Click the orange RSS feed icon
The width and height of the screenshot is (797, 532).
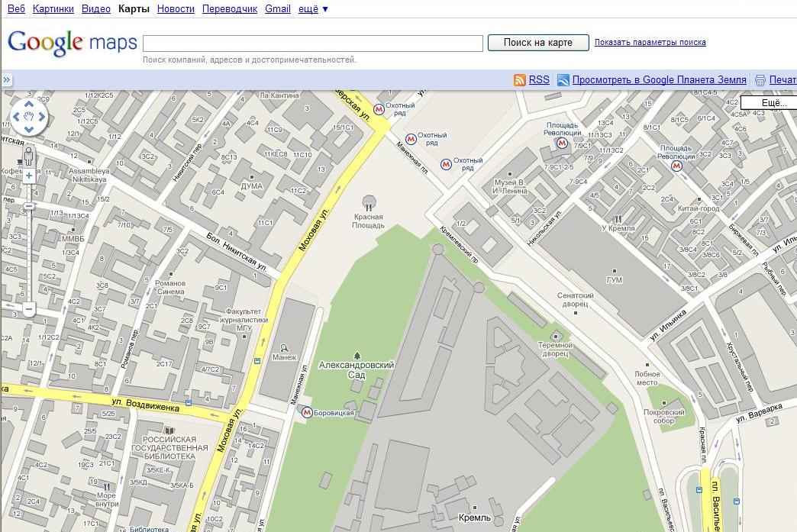pyautogui.click(x=520, y=80)
